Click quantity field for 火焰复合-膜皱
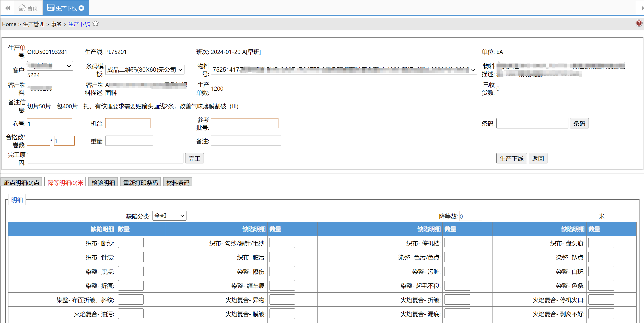The image size is (644, 323). pos(282,314)
